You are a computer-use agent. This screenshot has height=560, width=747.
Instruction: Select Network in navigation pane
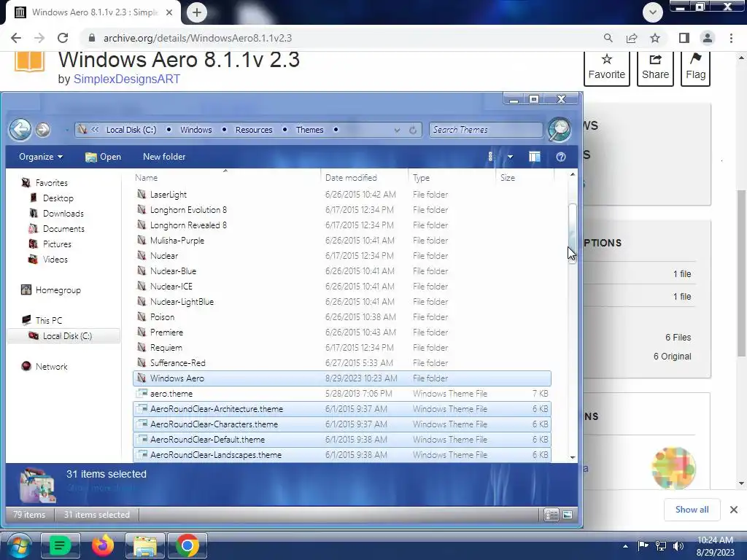pyautogui.click(x=52, y=367)
